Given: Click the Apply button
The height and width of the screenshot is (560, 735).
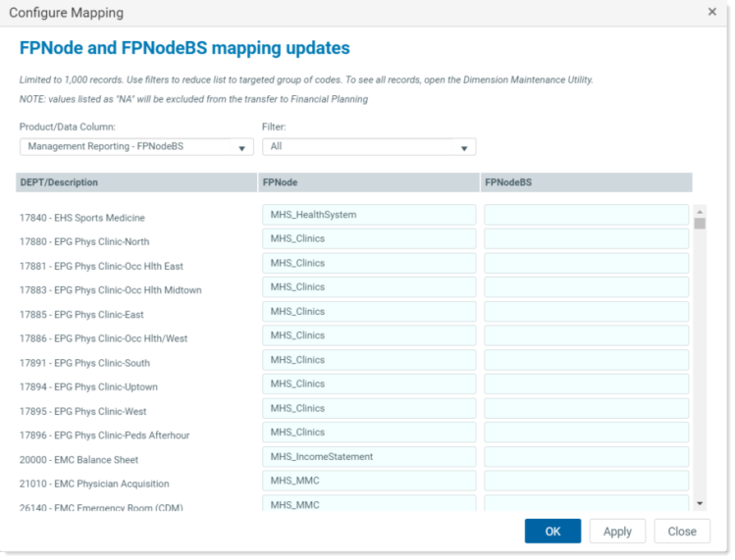Looking at the screenshot, I should [617, 531].
